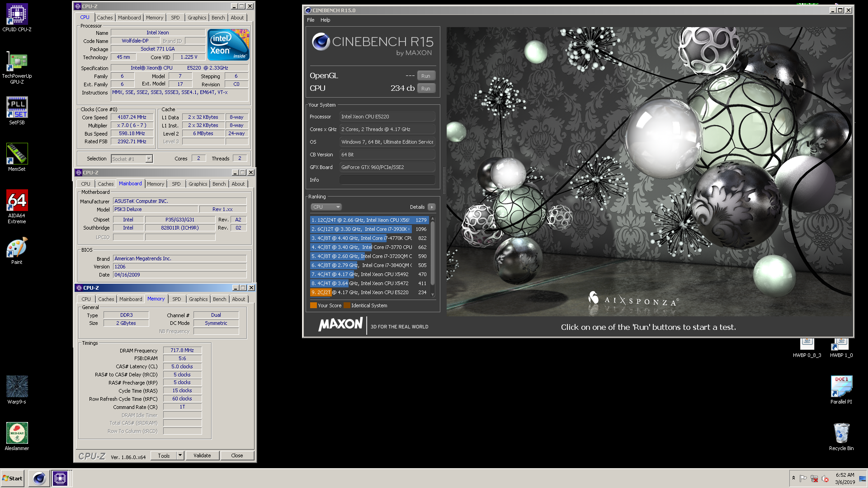Open the HWBP 1_0 desktop icon
Viewport: 868px width, 488px height.
pyautogui.click(x=841, y=348)
